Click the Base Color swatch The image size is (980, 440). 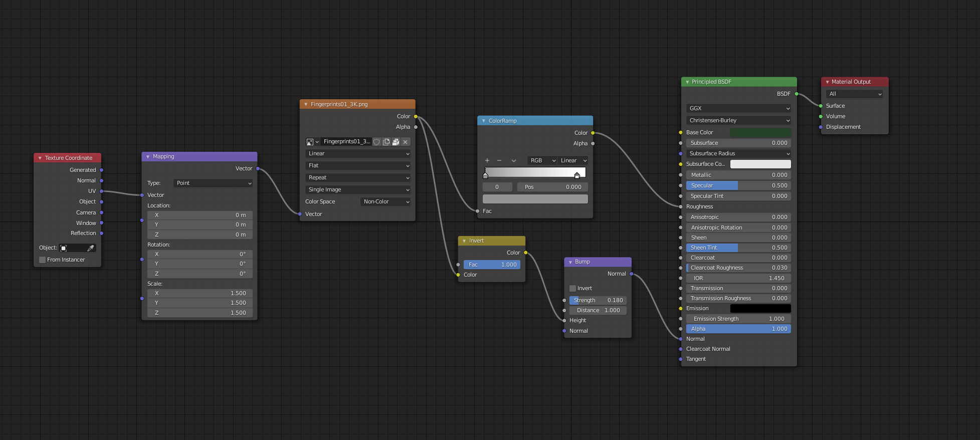point(760,132)
